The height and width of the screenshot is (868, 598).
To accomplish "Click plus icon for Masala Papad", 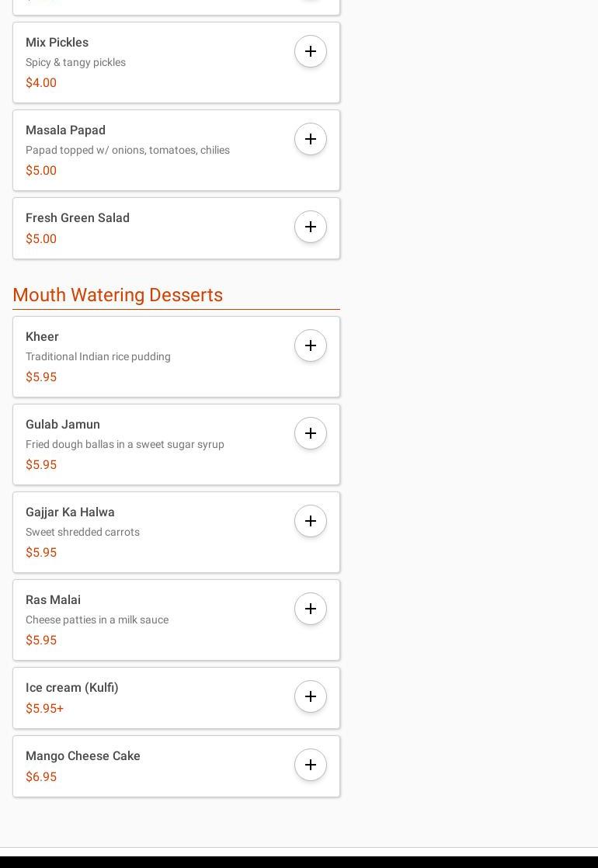I will tap(311, 140).
